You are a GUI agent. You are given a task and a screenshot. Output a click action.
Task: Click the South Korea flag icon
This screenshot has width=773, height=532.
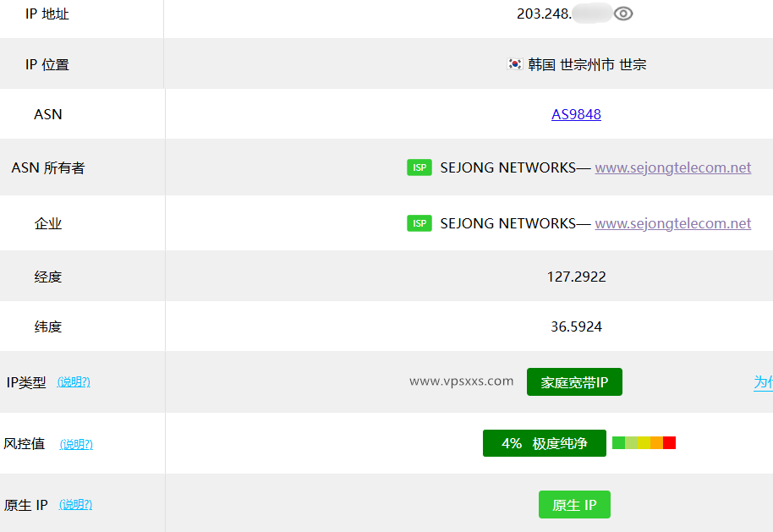coord(513,63)
